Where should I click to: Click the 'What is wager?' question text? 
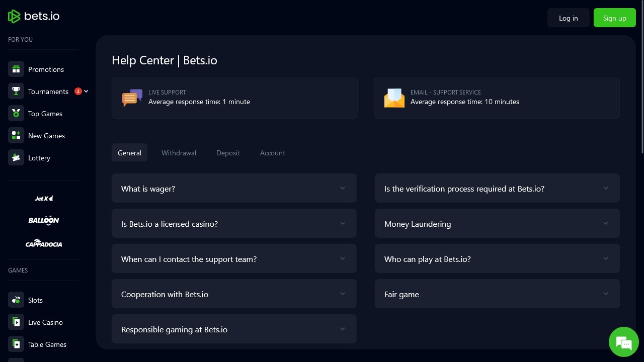(148, 189)
